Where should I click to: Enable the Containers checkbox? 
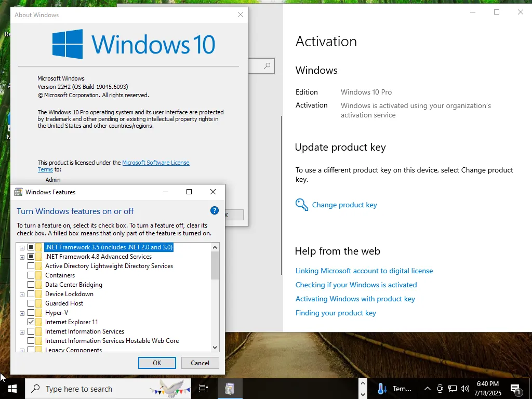pyautogui.click(x=31, y=275)
